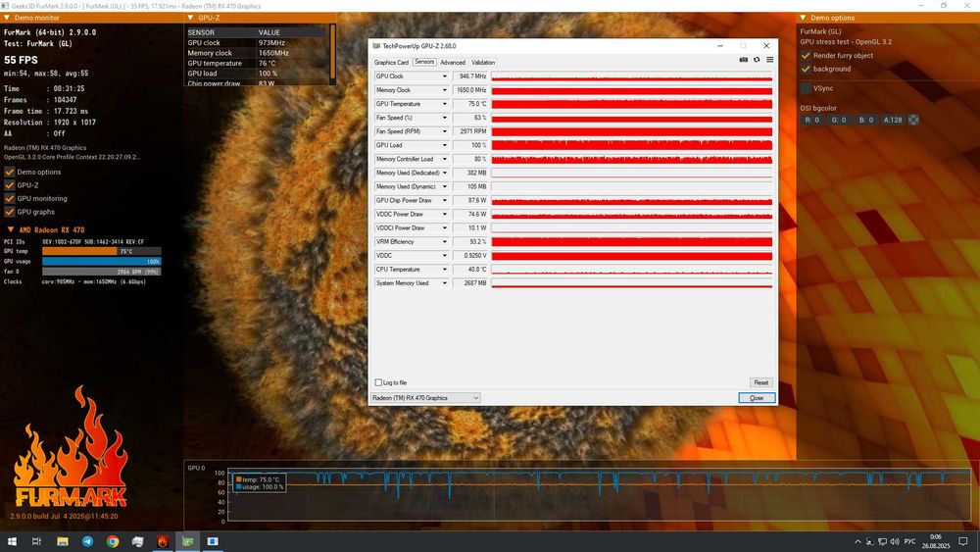Click the Close button in GPU-Z
The height and width of the screenshot is (552, 980).
coord(757,398)
